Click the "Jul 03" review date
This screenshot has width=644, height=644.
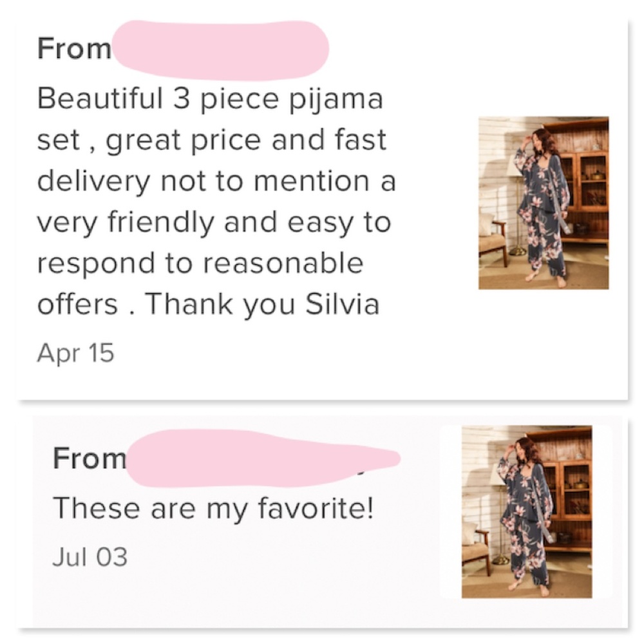coord(90,556)
